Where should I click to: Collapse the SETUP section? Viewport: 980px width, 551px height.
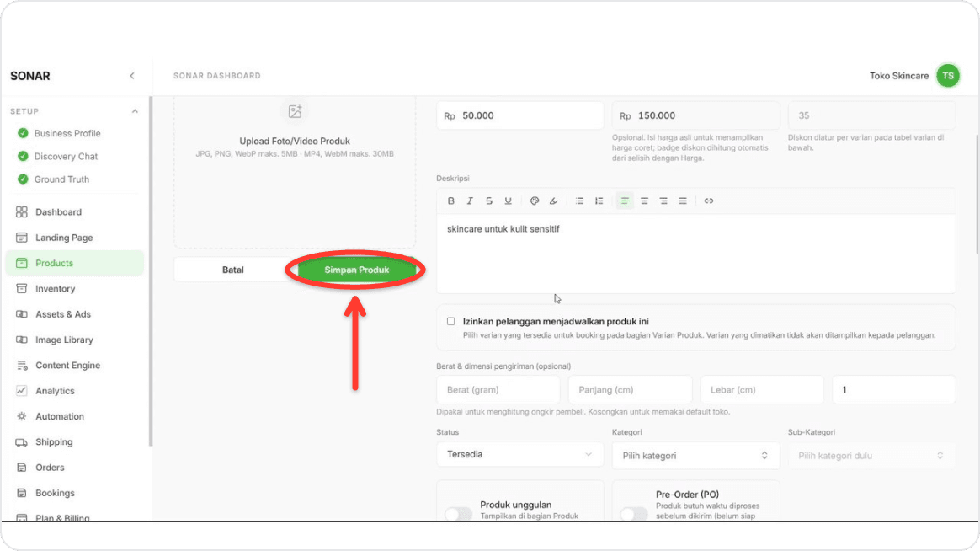(135, 111)
